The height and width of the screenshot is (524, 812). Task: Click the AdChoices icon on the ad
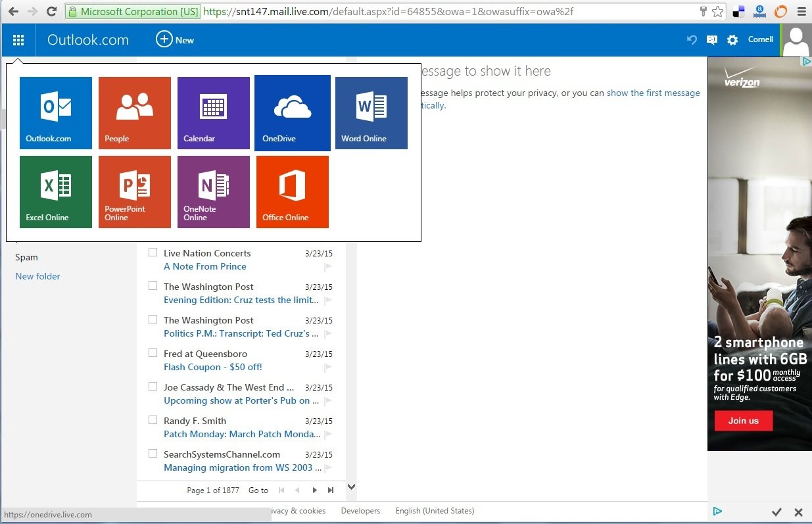806,61
